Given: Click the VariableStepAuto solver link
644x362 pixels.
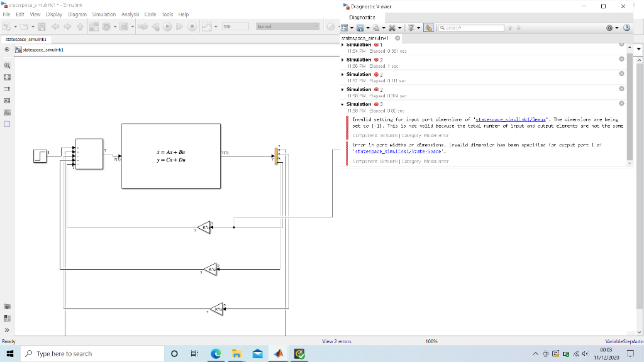Looking at the screenshot, I should [624, 341].
